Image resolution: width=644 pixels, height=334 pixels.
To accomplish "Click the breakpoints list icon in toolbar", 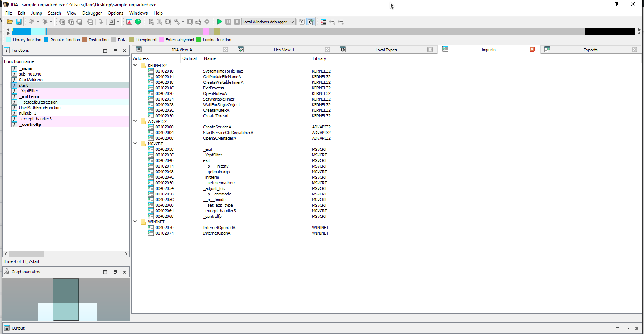I will 323,22.
